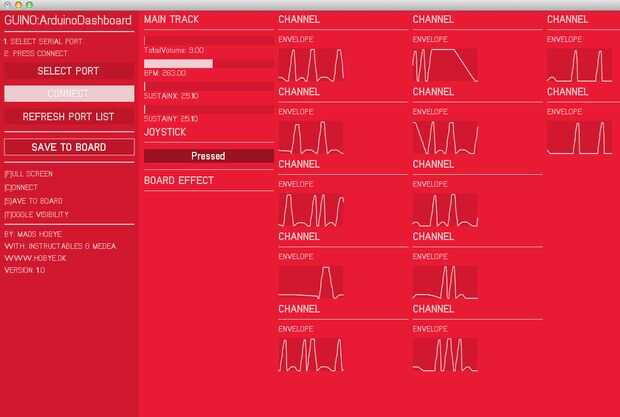Click the highlighted CONNECT button

click(x=69, y=93)
